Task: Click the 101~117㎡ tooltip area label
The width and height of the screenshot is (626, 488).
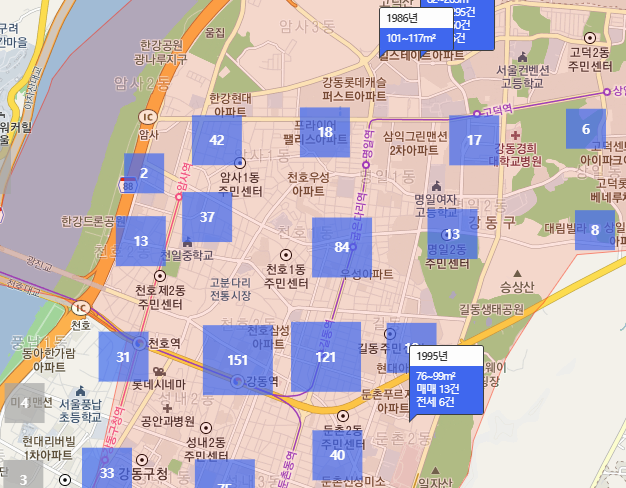Action: [411, 38]
